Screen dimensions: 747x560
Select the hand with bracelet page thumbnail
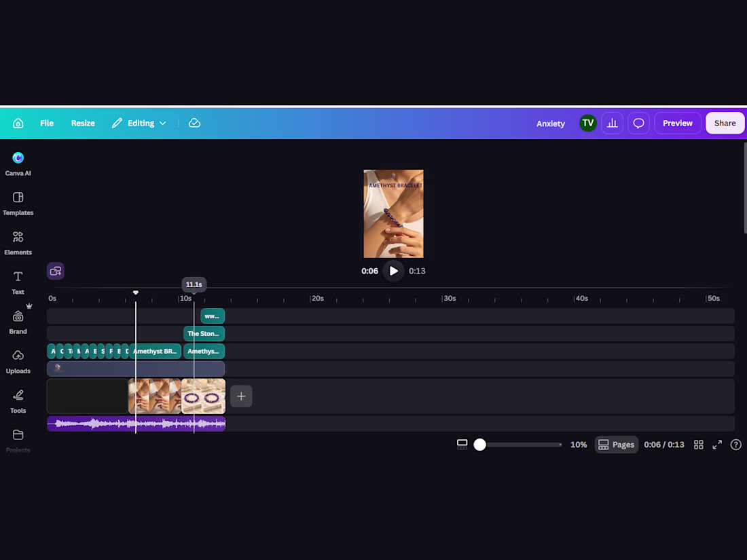155,396
